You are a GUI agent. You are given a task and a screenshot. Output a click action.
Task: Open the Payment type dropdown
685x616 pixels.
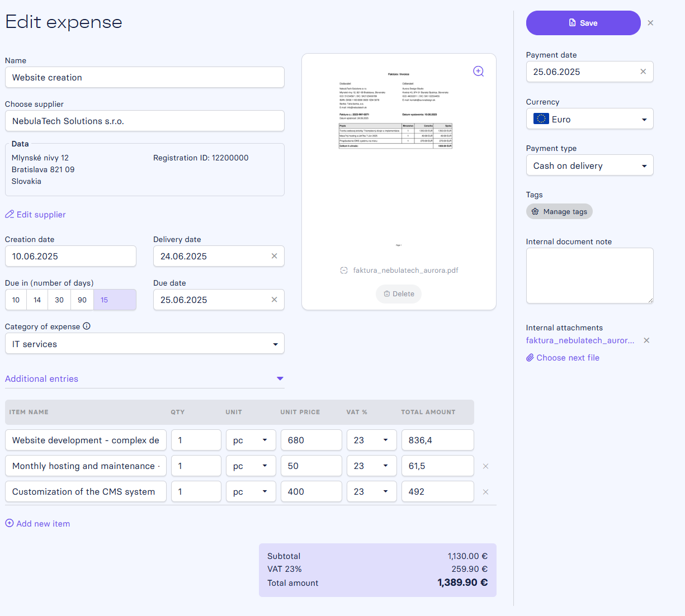click(589, 165)
